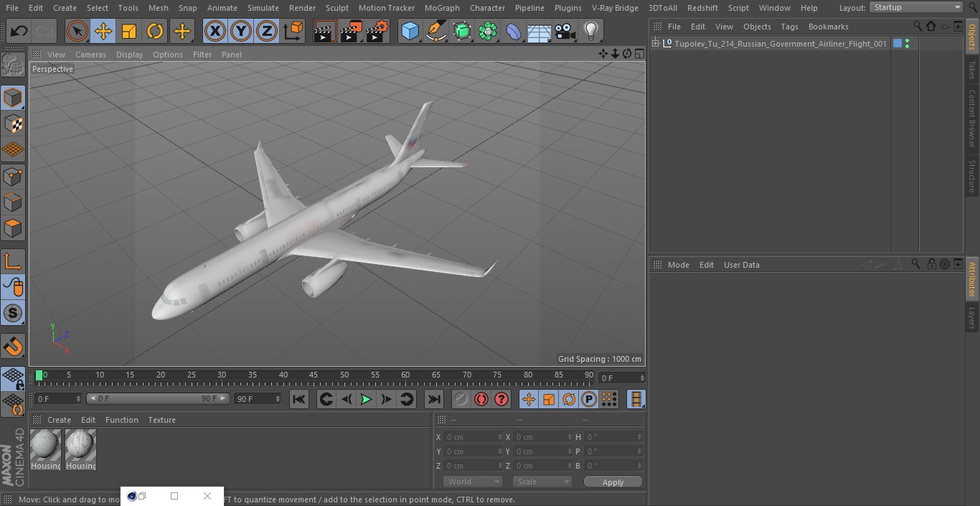980x506 pixels.
Task: Open Objects manager Tags menu
Action: [x=789, y=27]
